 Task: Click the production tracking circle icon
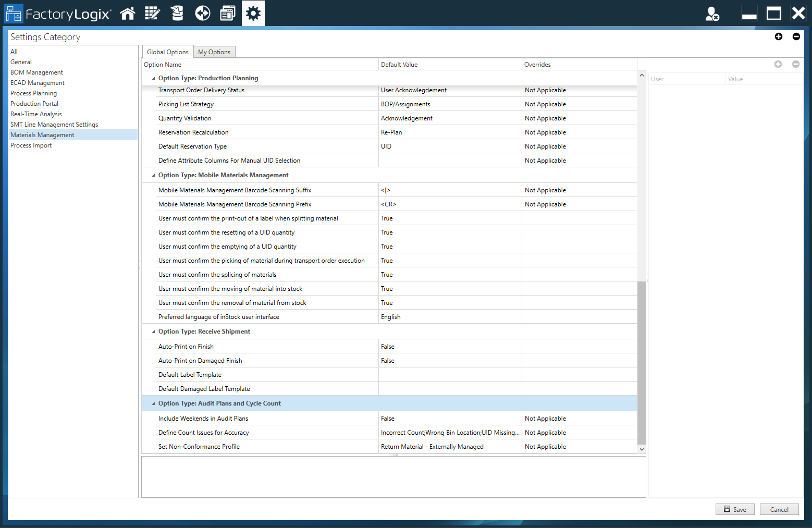click(x=202, y=13)
